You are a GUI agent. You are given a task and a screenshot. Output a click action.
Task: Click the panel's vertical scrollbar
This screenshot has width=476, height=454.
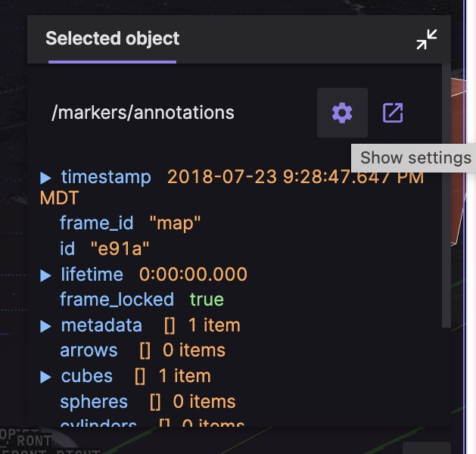tap(446, 227)
